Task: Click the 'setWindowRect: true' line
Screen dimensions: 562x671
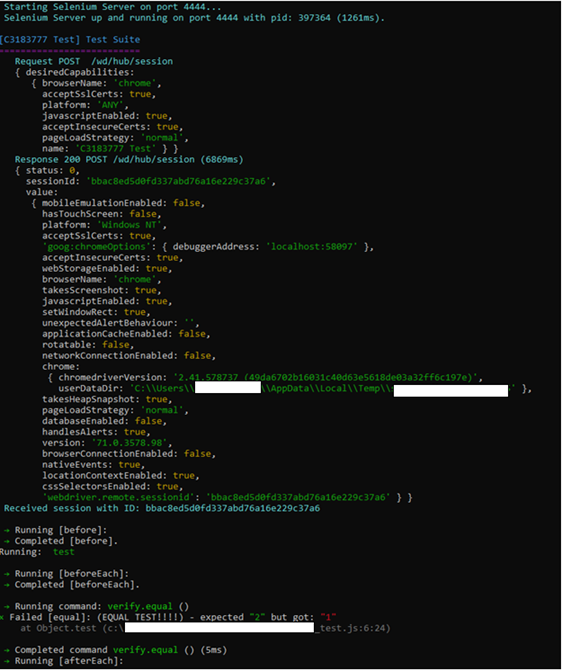Action: [x=96, y=312]
